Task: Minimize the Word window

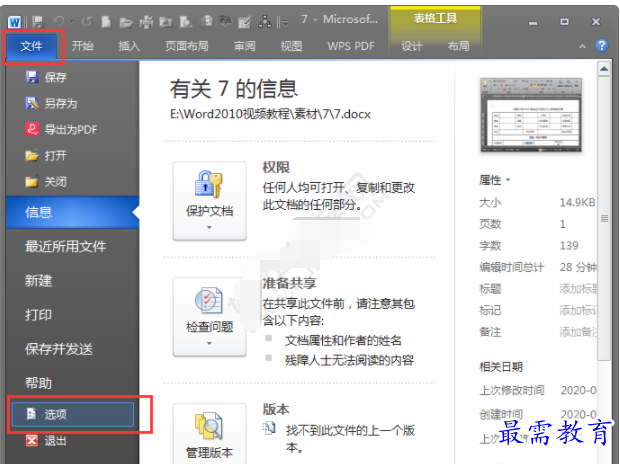Action: 533,23
